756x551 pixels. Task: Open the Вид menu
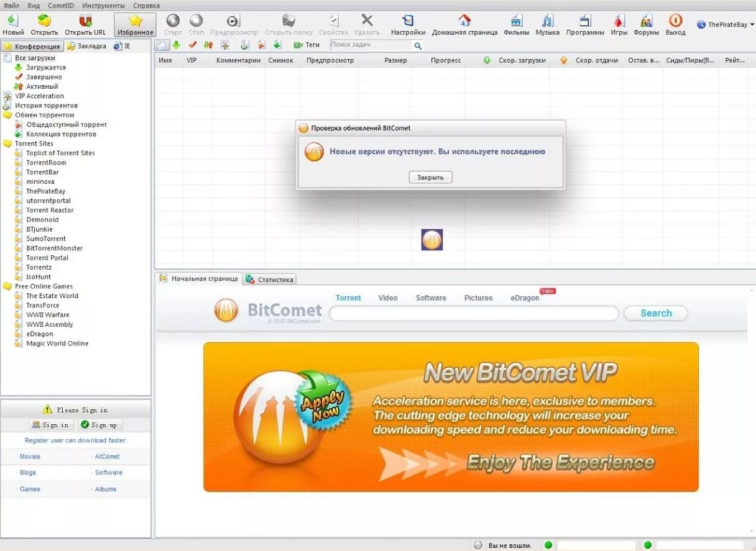(34, 5)
